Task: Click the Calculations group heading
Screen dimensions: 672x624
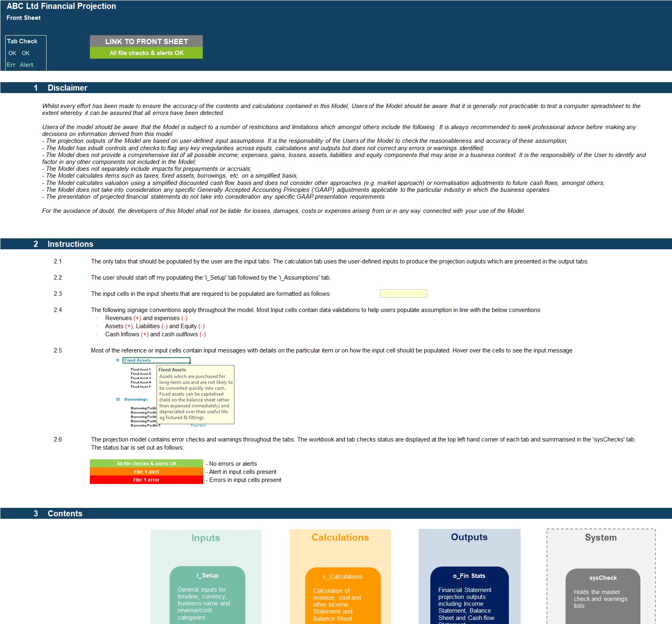Action: tap(340, 537)
